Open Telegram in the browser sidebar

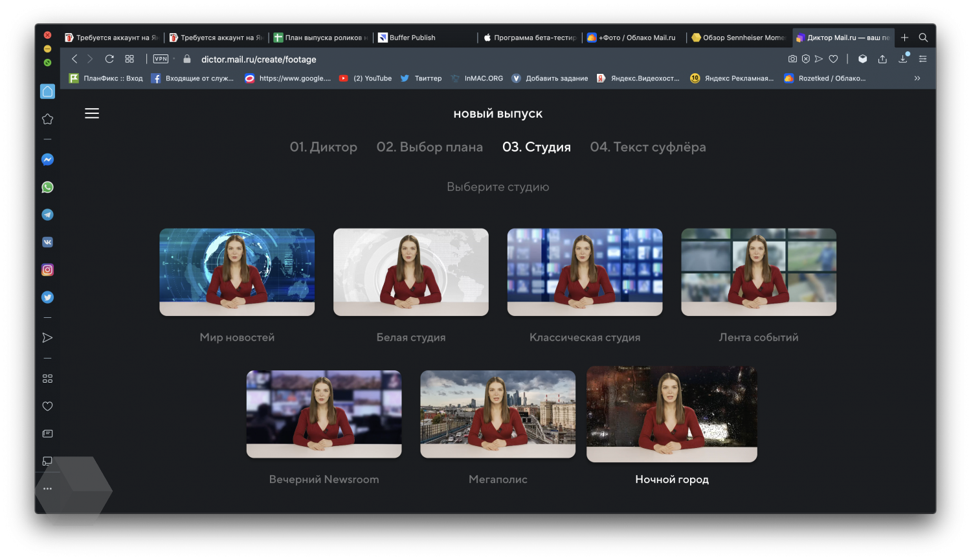pyautogui.click(x=47, y=215)
